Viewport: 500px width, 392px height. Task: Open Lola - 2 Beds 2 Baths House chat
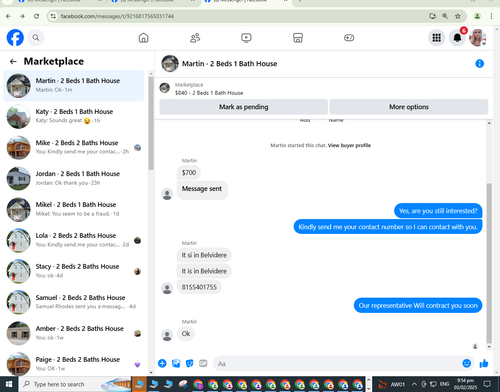tap(74, 240)
